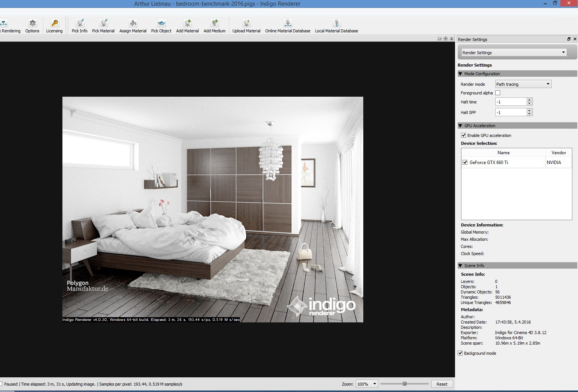Disable the Enable GPU acceleration checkbox
Screen dimensions: 578x392
point(464,135)
